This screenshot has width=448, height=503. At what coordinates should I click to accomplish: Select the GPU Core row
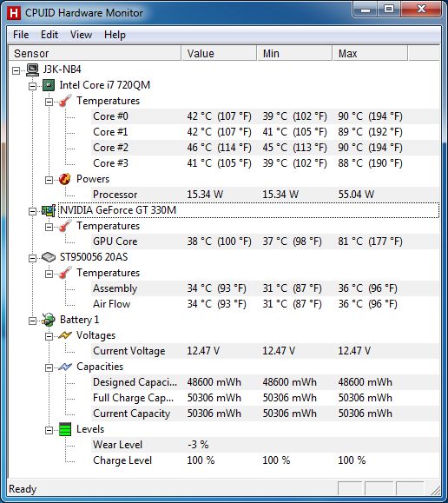point(265,242)
